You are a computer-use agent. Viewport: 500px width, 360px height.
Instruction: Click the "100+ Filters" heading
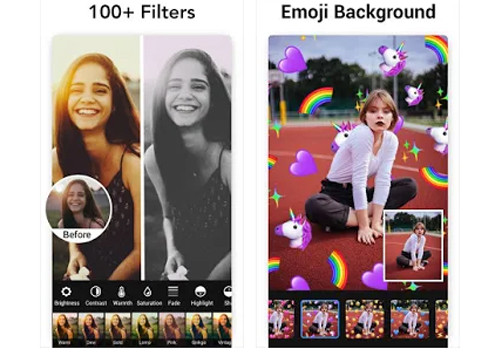point(142,12)
